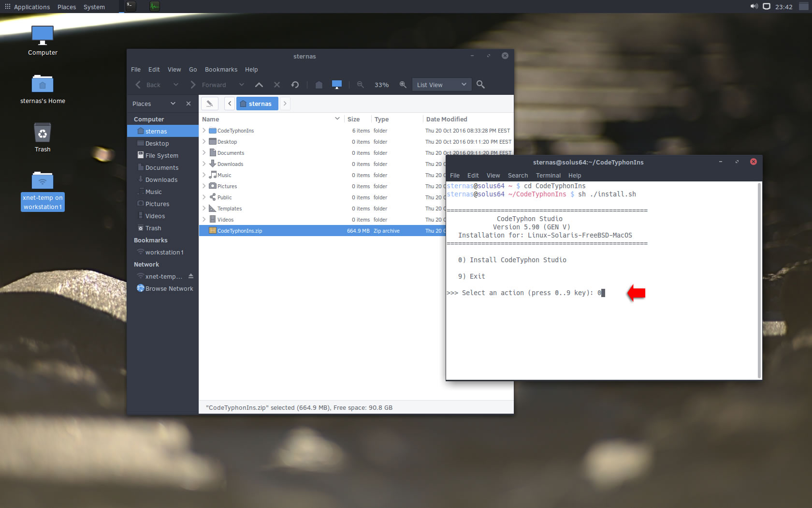The height and width of the screenshot is (508, 812).
Task: Go Forward in file manager
Action: click(208, 85)
